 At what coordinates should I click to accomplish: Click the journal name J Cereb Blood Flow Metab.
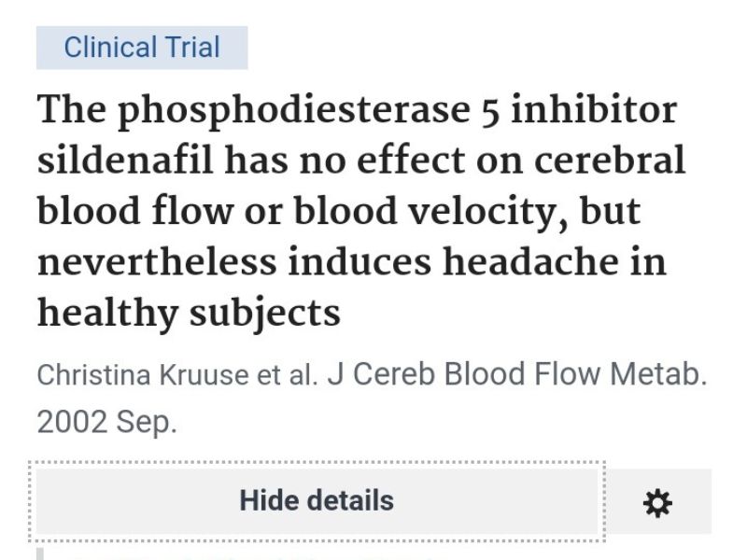point(517,374)
